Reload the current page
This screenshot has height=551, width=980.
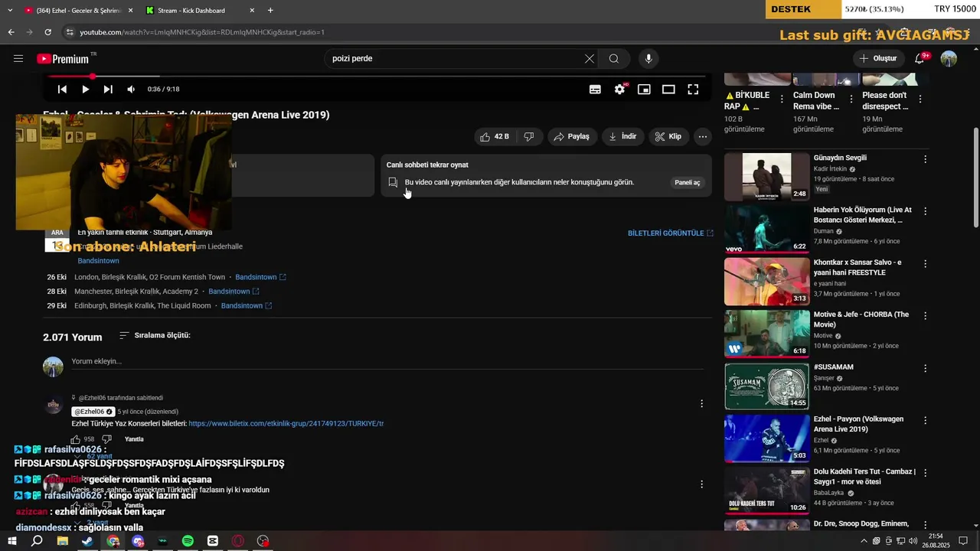[x=47, y=32]
